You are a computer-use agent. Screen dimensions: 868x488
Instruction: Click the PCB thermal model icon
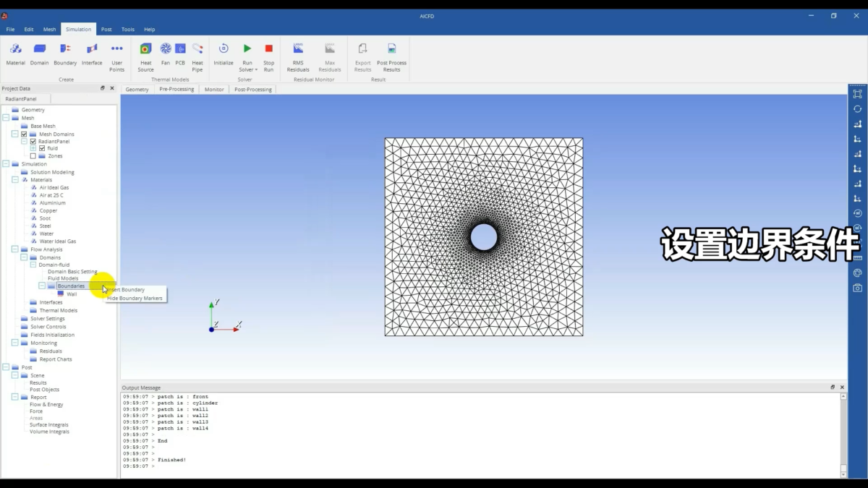click(x=180, y=48)
